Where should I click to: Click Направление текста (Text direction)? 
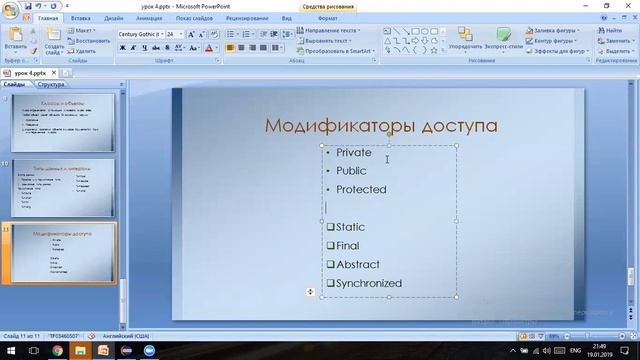click(329, 31)
